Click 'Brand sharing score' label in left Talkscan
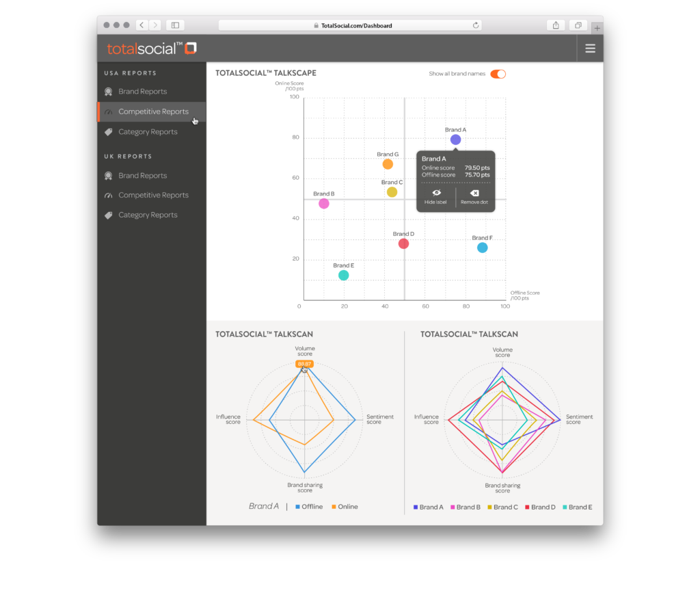The image size is (700, 595). 305,488
